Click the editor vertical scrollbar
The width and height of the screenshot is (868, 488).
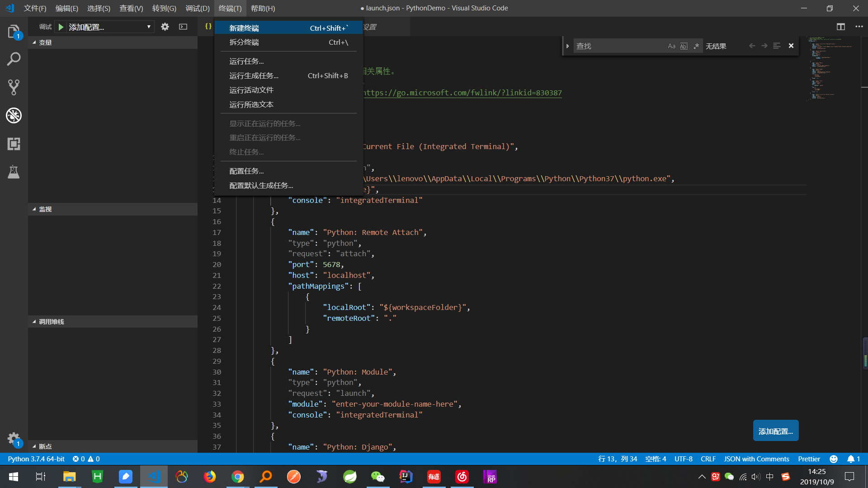864,244
